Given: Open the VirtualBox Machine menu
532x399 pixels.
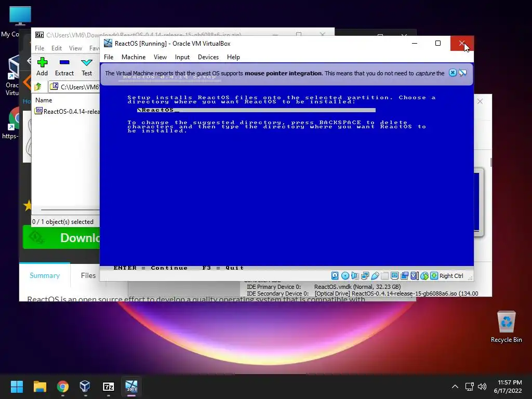Looking at the screenshot, I should (134, 57).
